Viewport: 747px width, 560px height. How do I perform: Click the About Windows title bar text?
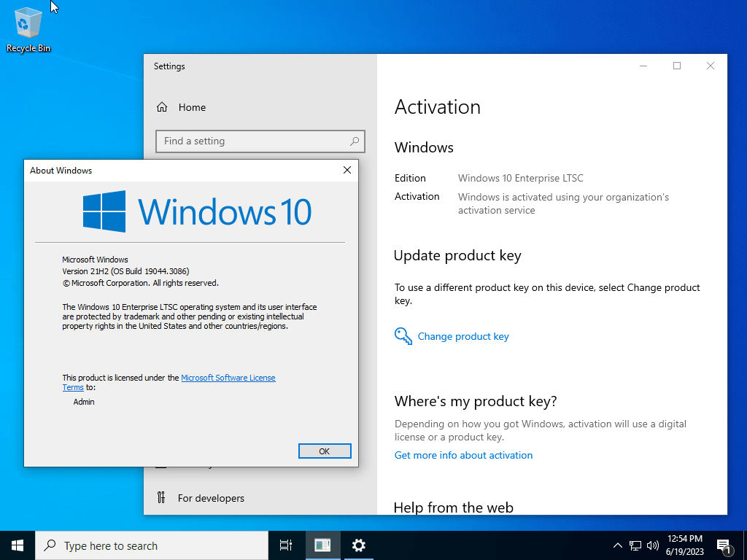[x=61, y=171]
